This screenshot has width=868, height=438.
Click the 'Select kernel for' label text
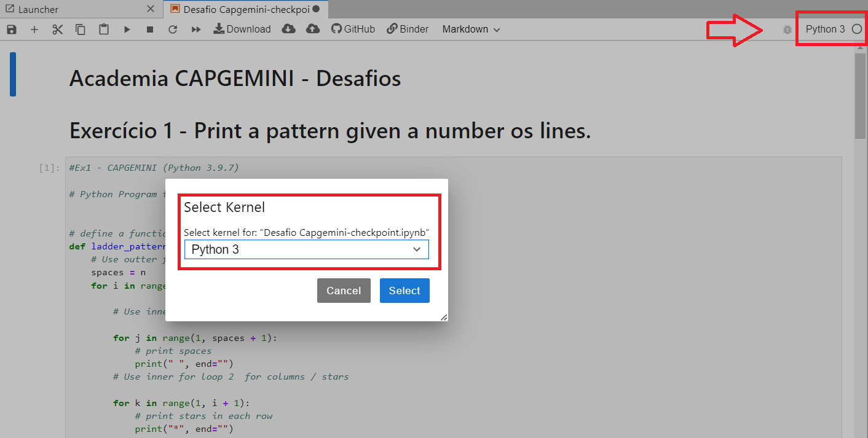pos(307,232)
